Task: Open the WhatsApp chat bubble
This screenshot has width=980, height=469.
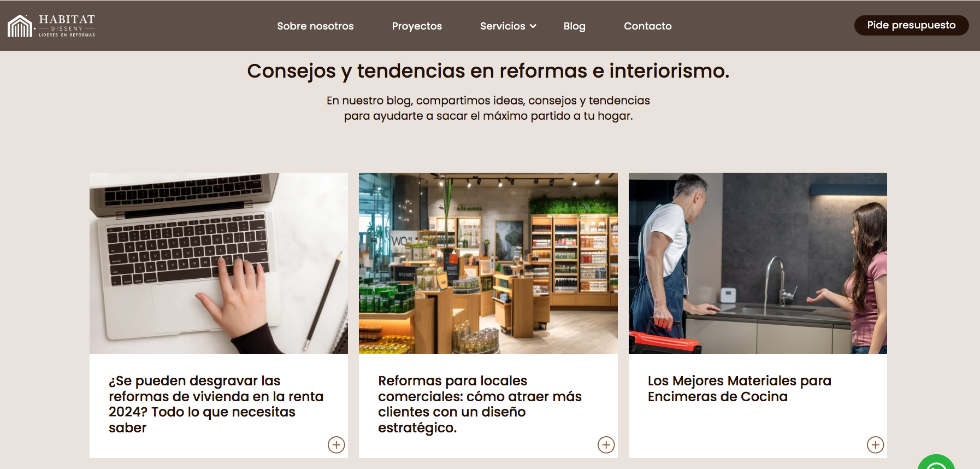Action: coord(936,462)
